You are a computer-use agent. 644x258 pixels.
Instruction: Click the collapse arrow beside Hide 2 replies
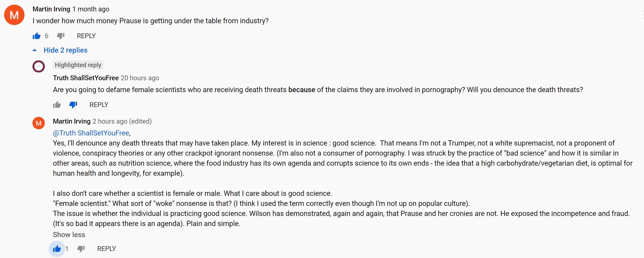(x=35, y=50)
